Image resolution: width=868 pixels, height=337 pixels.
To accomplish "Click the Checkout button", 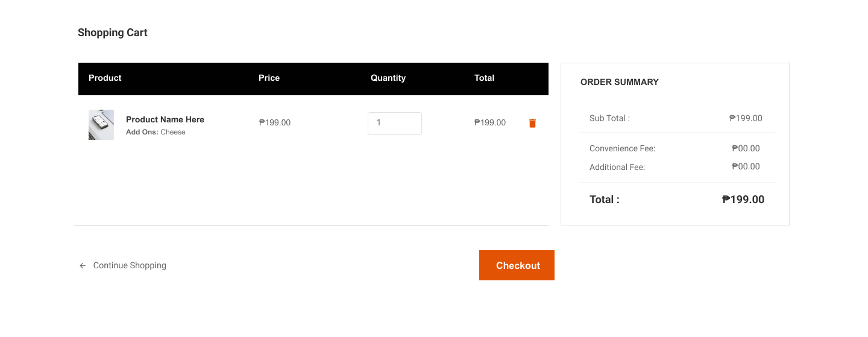I will [517, 265].
